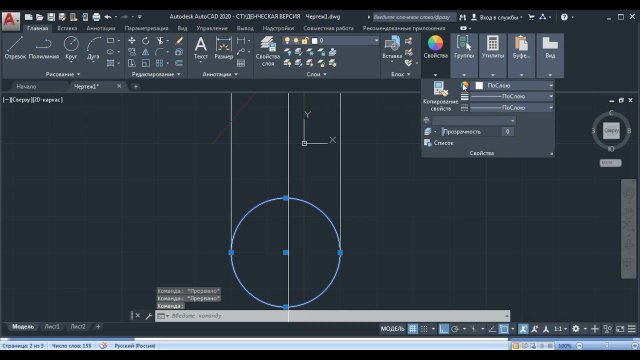Click the white object color swatch
This screenshot has height=360, width=640.
[x=479, y=85]
